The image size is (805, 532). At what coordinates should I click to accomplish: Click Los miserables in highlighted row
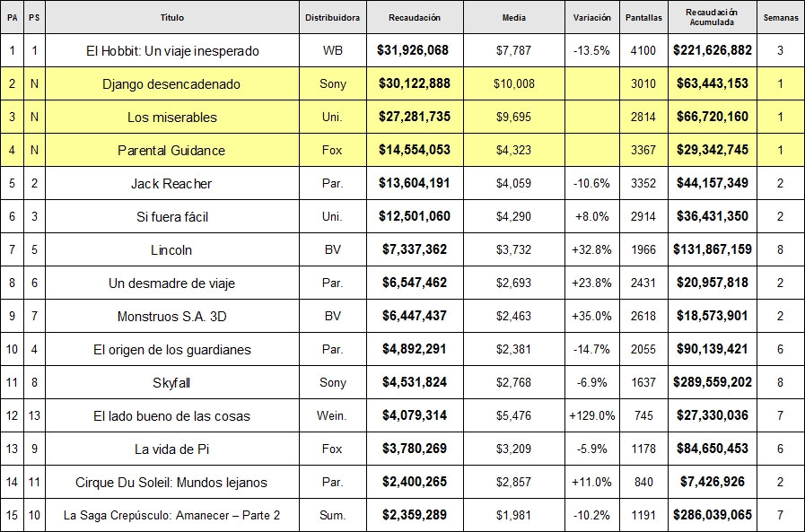(x=172, y=117)
